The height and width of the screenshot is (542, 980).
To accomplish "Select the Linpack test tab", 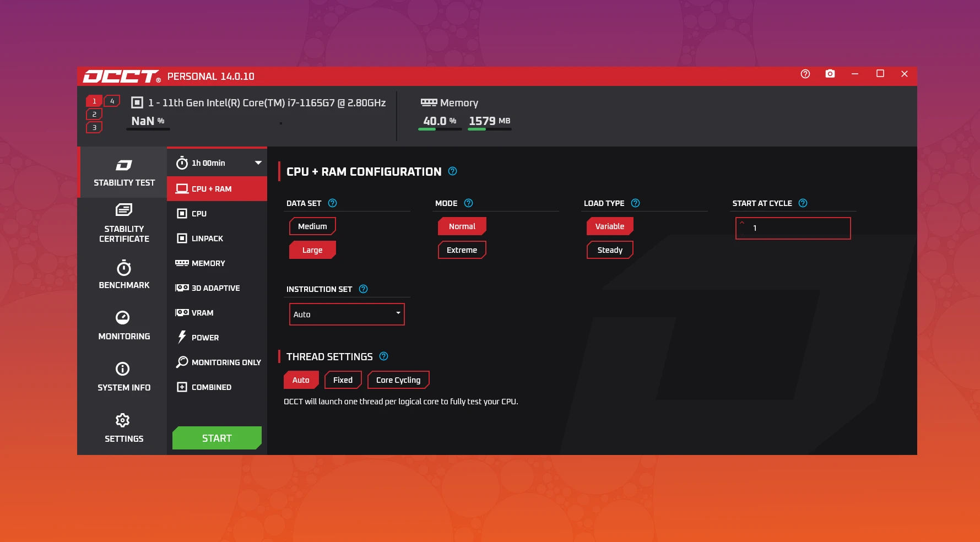I will pos(207,239).
